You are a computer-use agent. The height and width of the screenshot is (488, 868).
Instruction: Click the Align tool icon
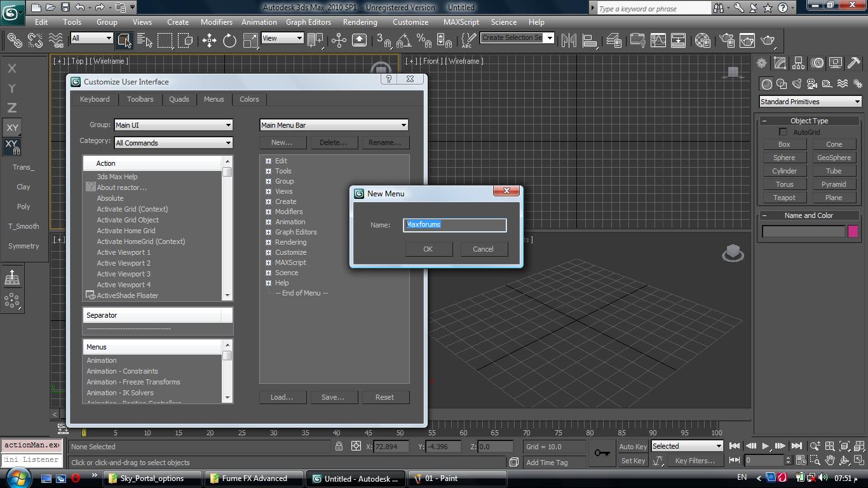click(590, 41)
